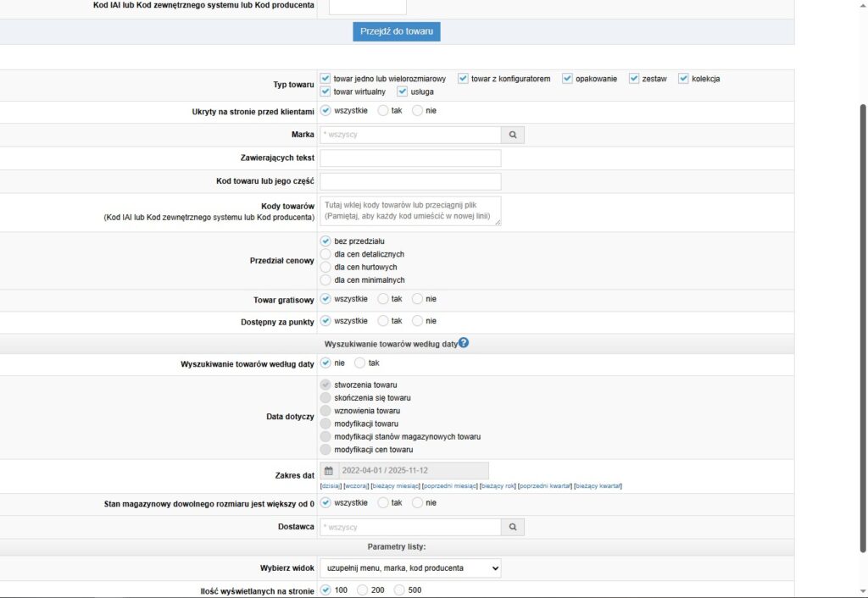Open the Dostawca selection field
The width and height of the screenshot is (868, 598).
[410, 527]
